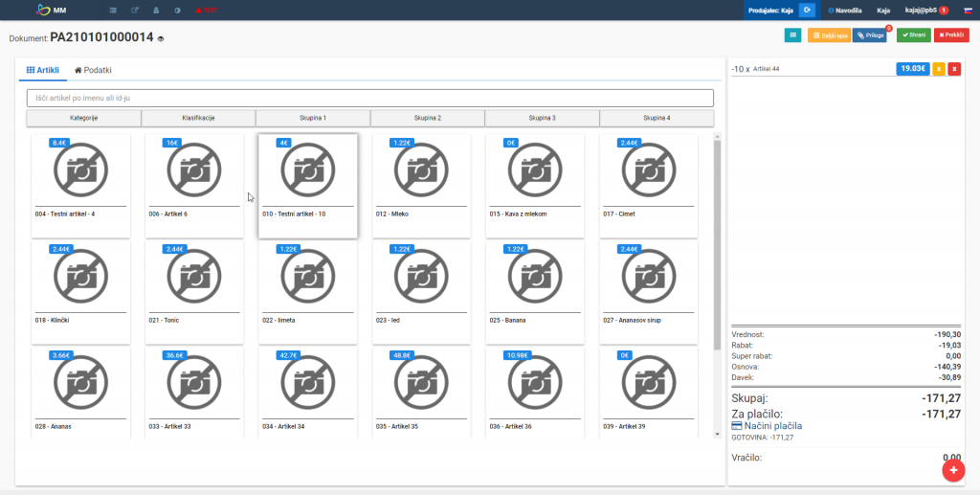Add article 035 - Artikel 35
The height and width of the screenshot is (495, 980).
[421, 393]
